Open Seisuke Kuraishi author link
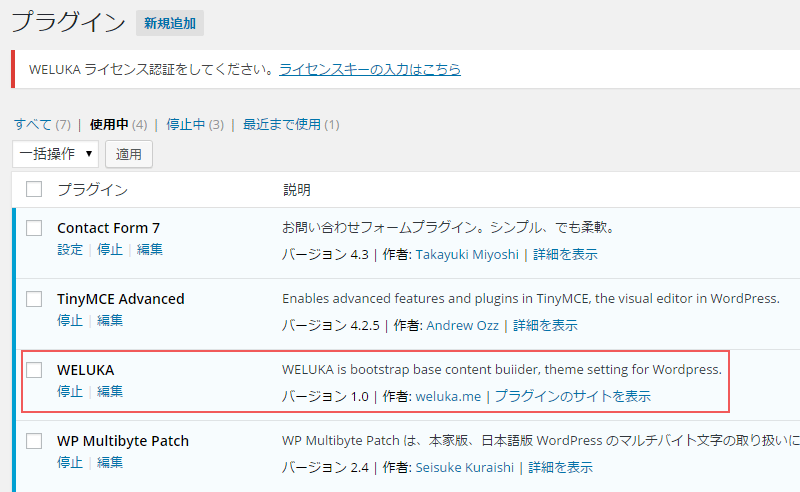 (465, 467)
